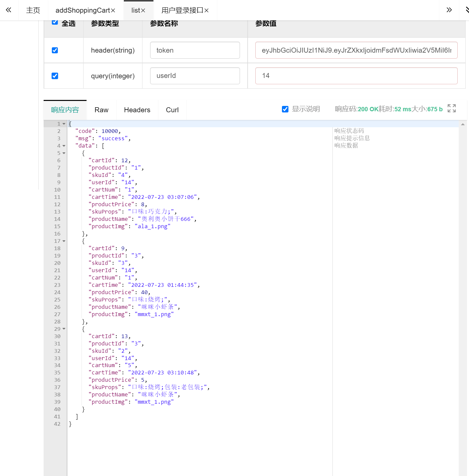Screen dimensions: 469x476
Task: Click the scroll-up arrow of response editor
Action: tap(463, 124)
